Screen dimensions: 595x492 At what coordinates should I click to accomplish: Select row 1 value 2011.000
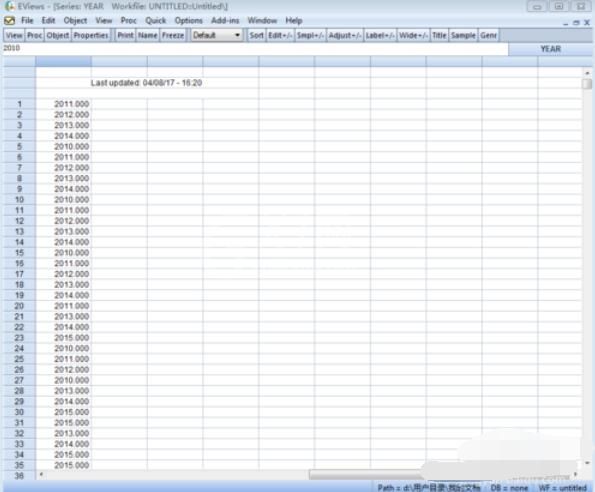63,104
